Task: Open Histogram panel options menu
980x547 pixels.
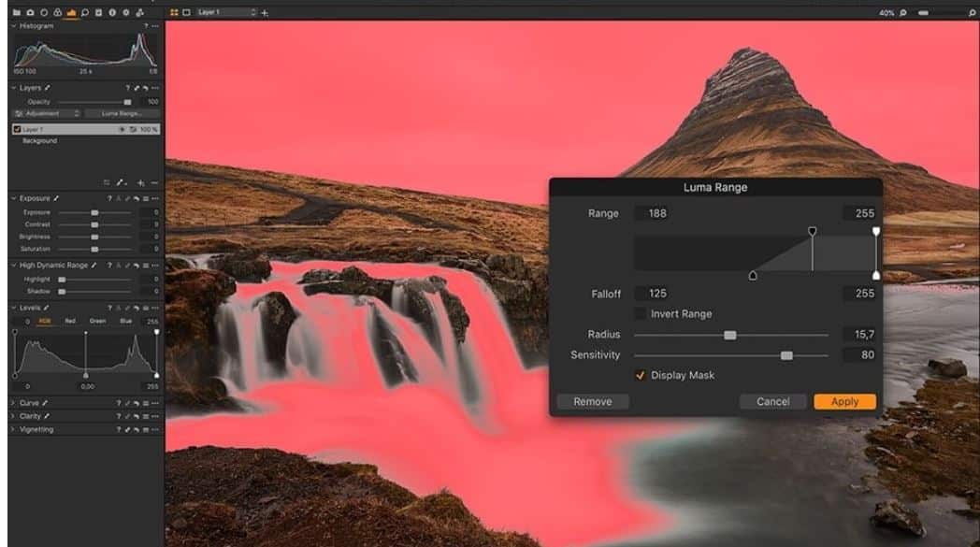Action: pyautogui.click(x=155, y=26)
